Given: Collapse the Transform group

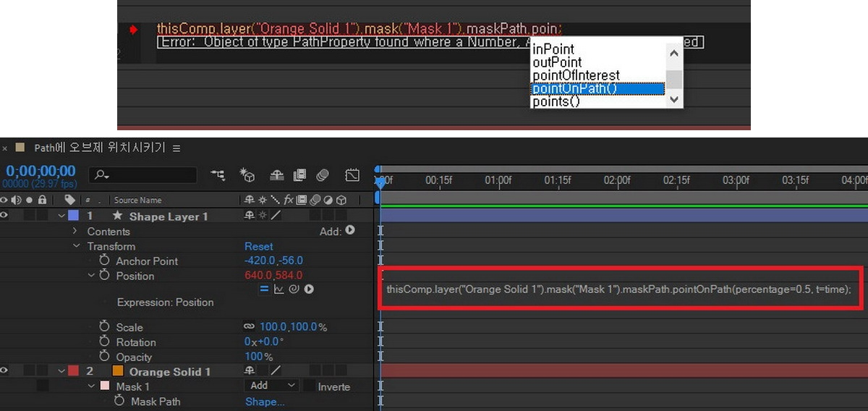Looking at the screenshot, I should (75, 246).
